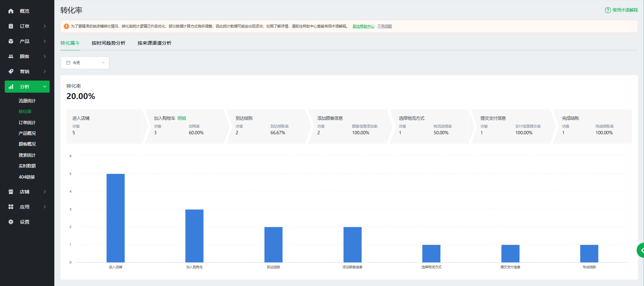Click the 50.00% 物流选择率 value
644x286 pixels.
click(441, 133)
